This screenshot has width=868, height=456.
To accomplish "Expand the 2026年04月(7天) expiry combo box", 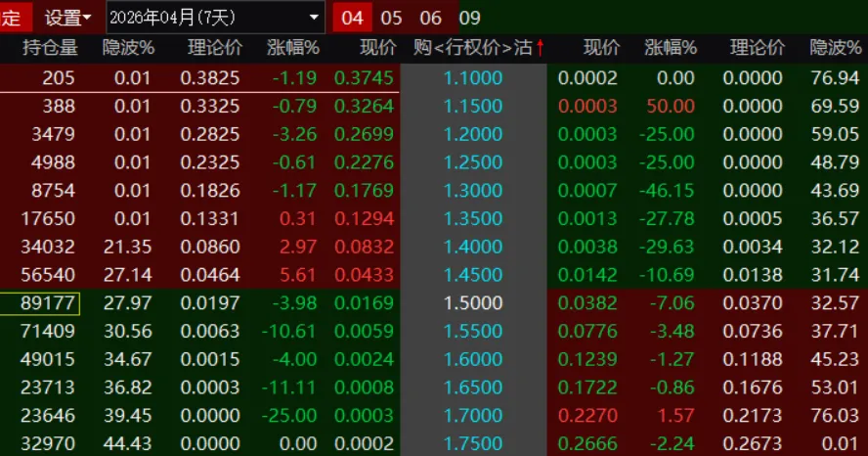I will 215,18.
